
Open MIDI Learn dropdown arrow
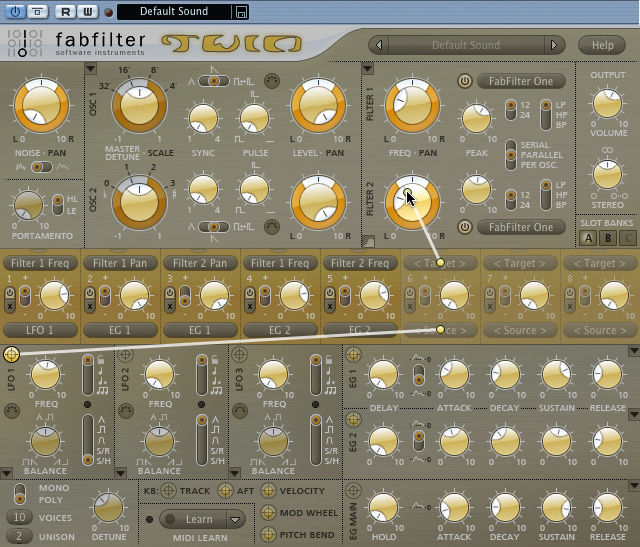point(235,520)
